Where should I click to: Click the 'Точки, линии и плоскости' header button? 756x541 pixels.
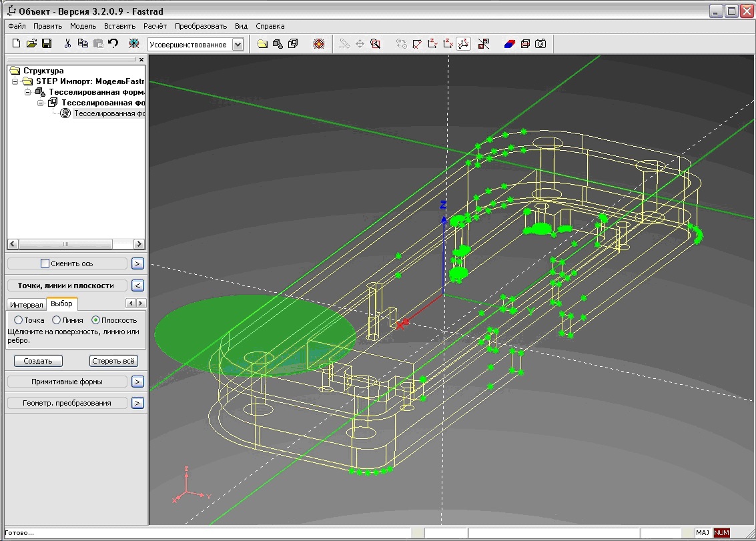click(67, 286)
